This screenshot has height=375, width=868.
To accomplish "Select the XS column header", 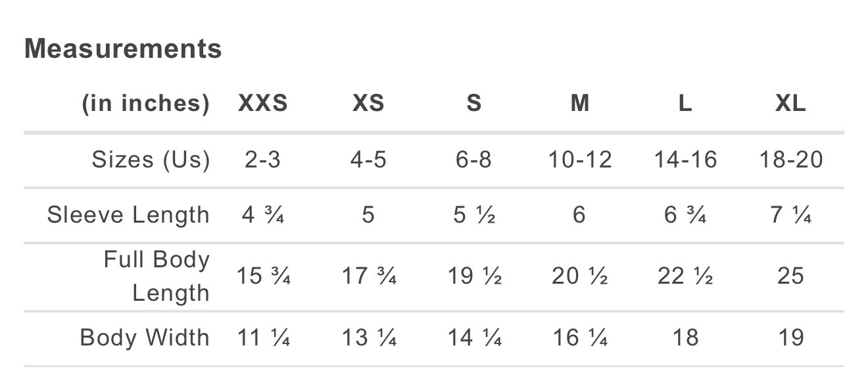I will (369, 104).
